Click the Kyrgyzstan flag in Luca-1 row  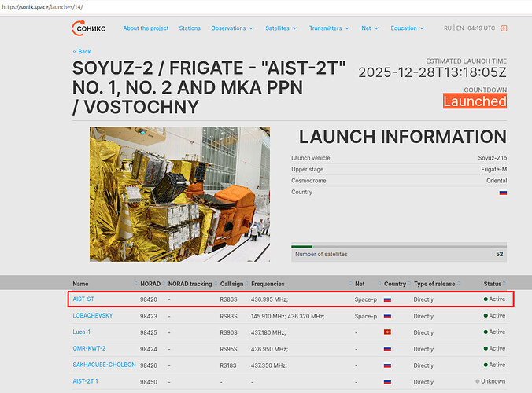(x=387, y=332)
